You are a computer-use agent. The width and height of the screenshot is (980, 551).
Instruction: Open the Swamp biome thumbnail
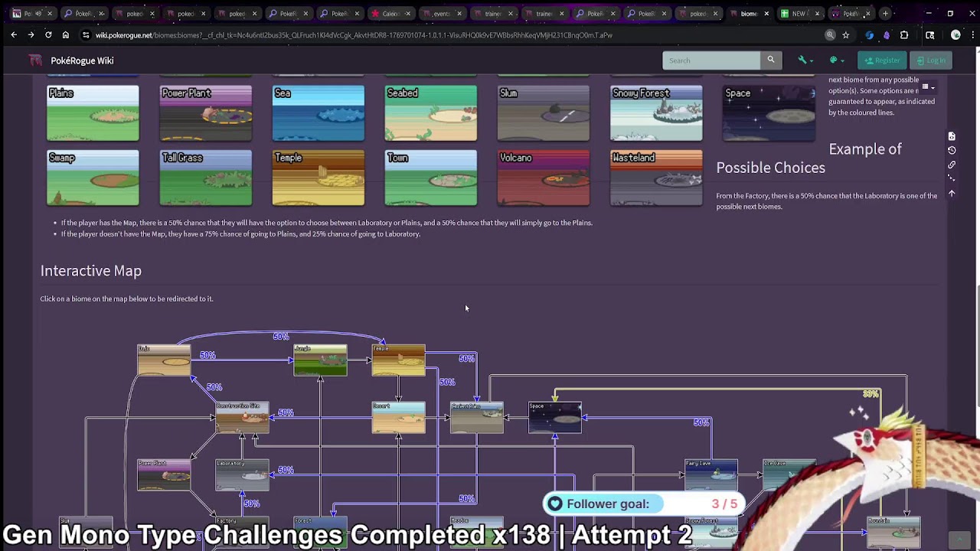click(x=93, y=178)
